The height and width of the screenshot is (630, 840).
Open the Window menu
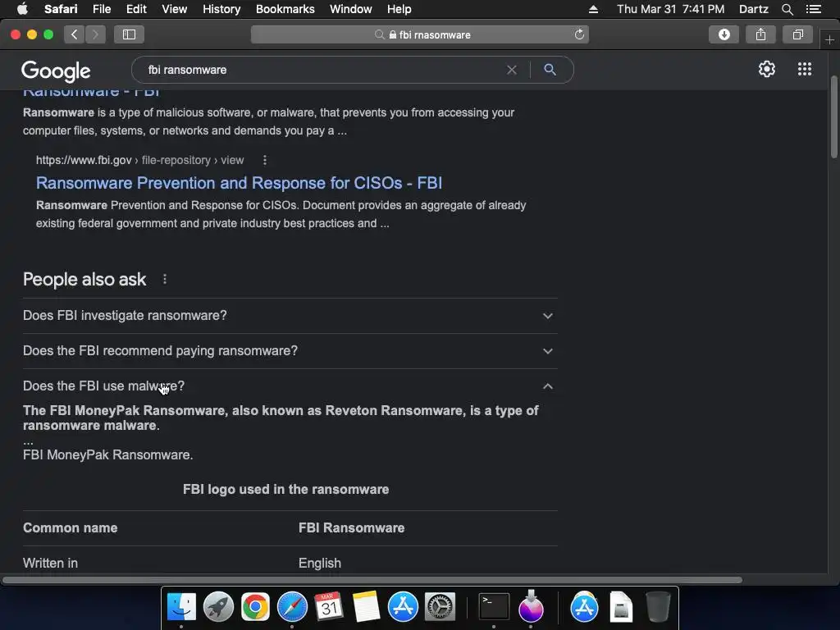351,9
